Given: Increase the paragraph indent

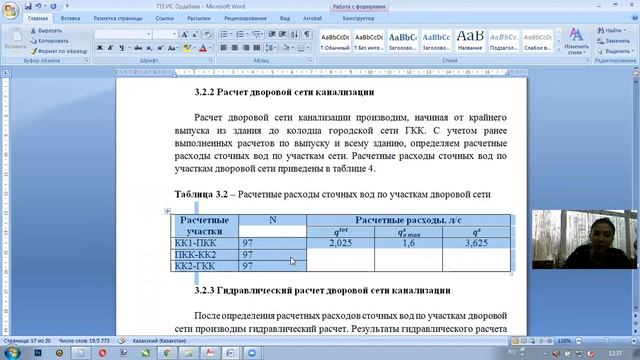Looking at the screenshot, I should pos(282,34).
